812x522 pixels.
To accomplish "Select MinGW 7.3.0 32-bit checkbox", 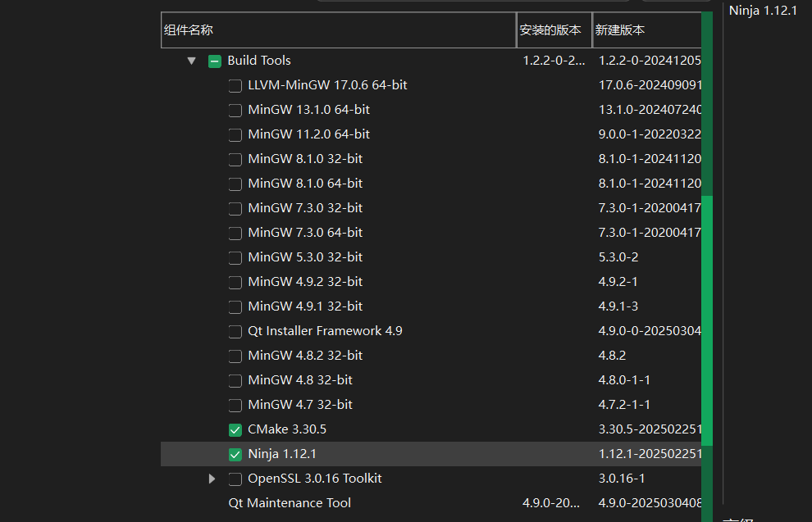I will click(x=235, y=208).
